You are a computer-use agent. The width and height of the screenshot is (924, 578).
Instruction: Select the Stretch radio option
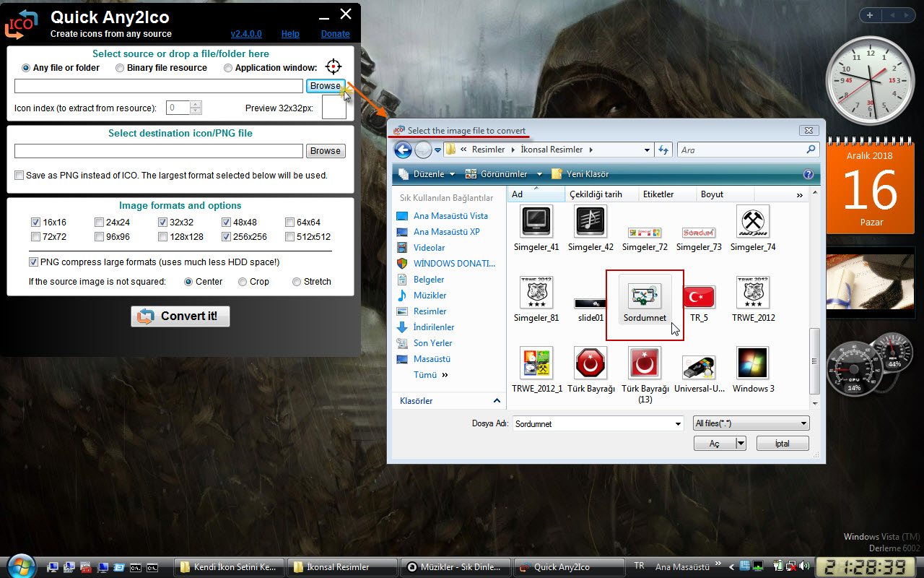[297, 282]
